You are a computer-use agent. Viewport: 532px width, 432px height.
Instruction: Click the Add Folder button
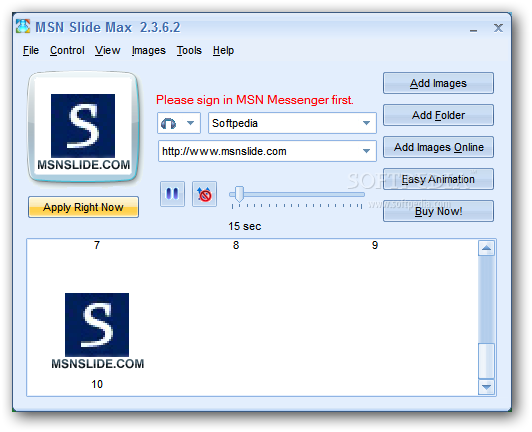(438, 115)
